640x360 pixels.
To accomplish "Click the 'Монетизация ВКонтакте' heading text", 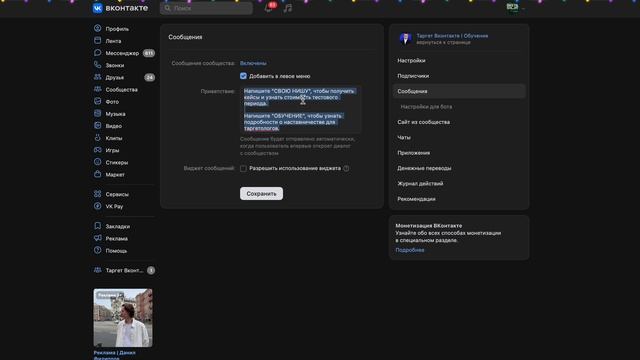I will [429, 226].
